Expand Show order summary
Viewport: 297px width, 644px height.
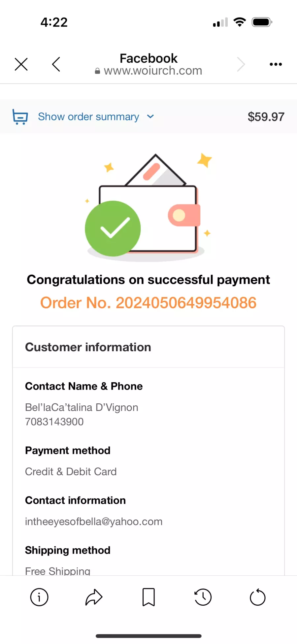point(88,117)
